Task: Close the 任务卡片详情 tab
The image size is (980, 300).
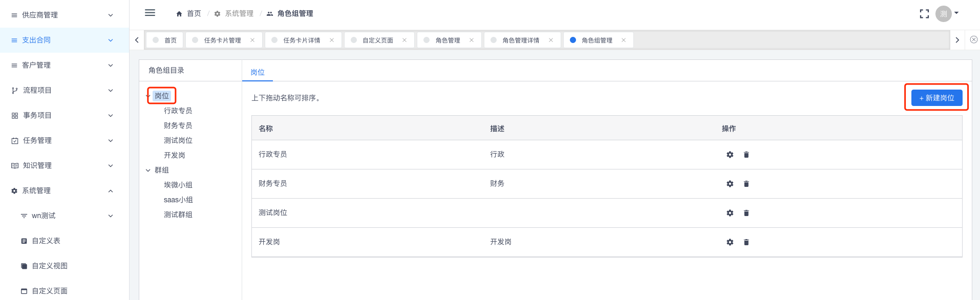Action: [x=332, y=40]
